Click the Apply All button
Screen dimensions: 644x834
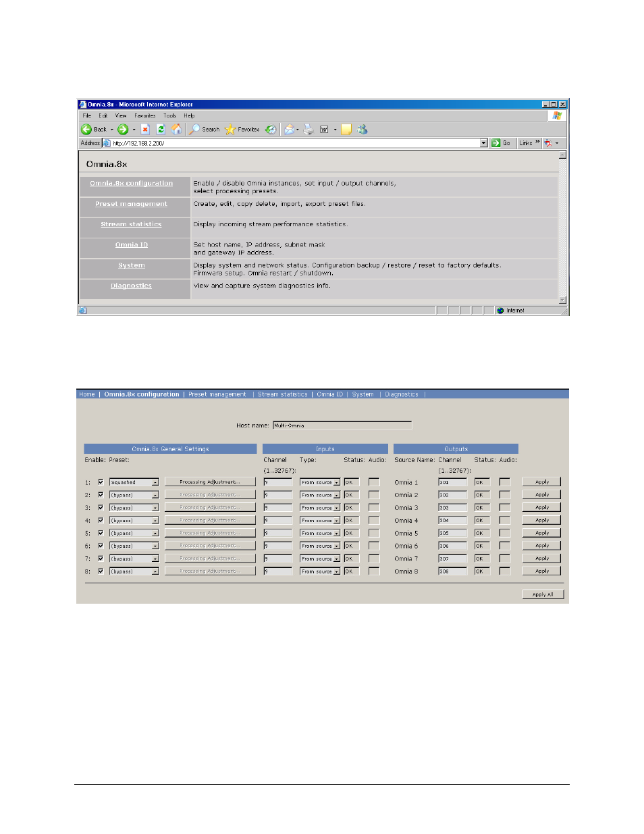click(543, 595)
